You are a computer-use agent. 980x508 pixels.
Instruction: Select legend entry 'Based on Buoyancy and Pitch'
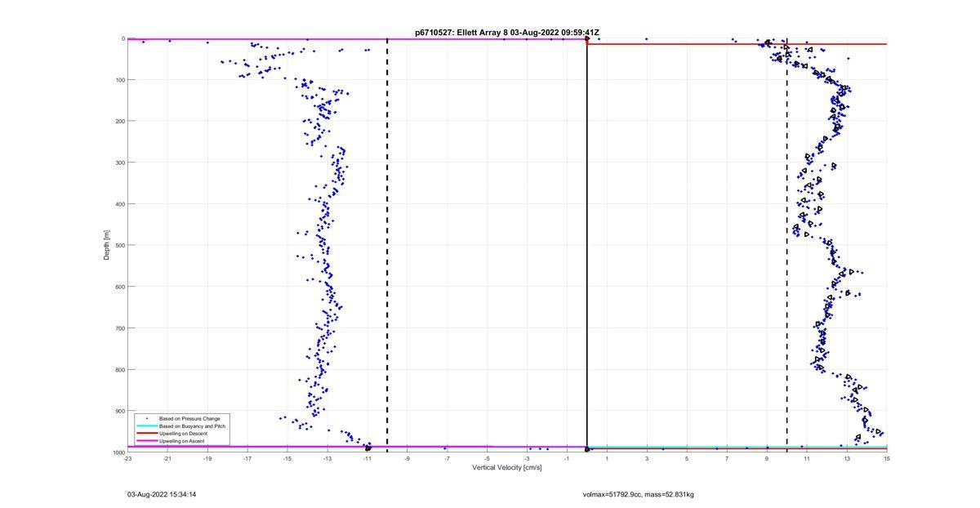(192, 426)
